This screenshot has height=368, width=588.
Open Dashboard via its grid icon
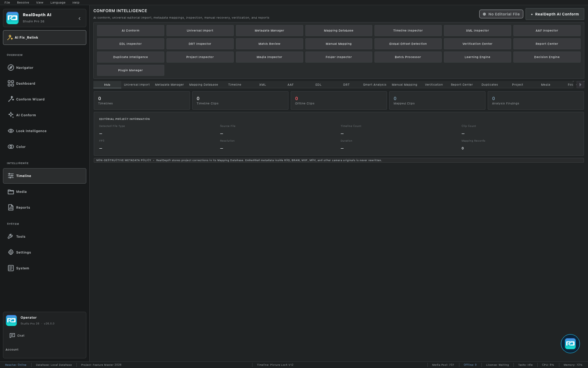point(11,84)
